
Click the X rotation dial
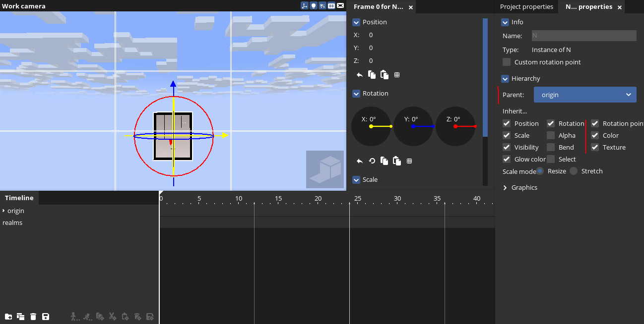tap(371, 126)
